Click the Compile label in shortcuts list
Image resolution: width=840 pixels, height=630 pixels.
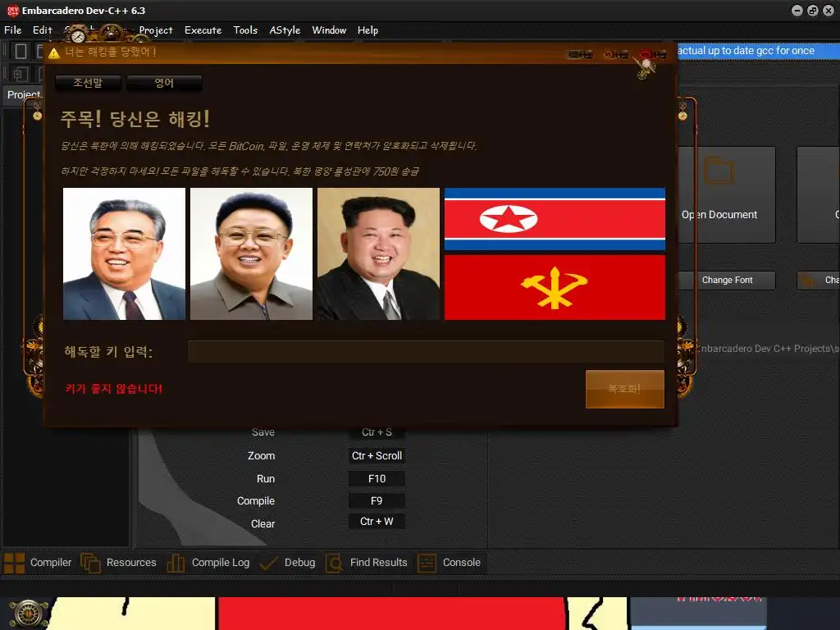pyautogui.click(x=256, y=501)
